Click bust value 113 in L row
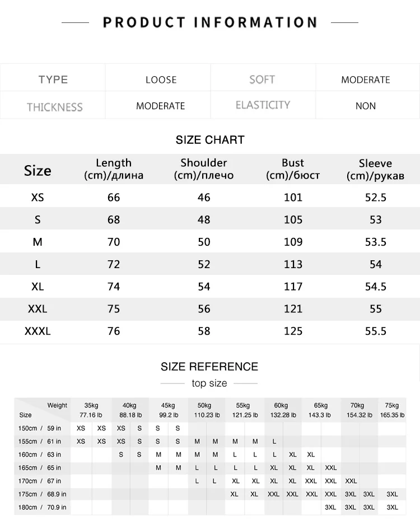420x520 pixels. click(x=293, y=264)
